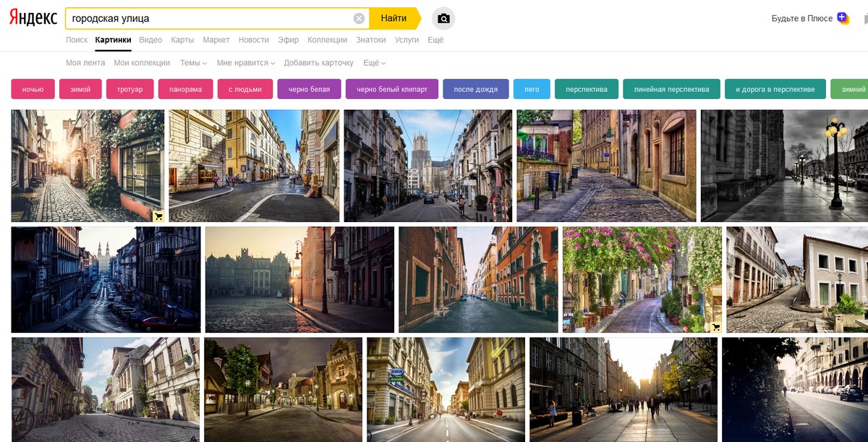Expand the Мне нравится dropdown

click(246, 63)
